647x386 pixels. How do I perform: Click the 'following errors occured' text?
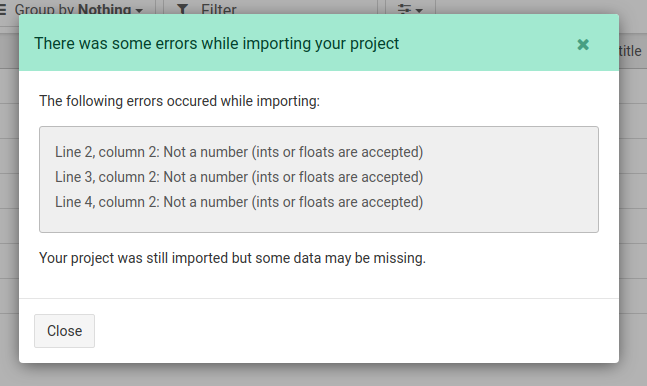coord(179,101)
